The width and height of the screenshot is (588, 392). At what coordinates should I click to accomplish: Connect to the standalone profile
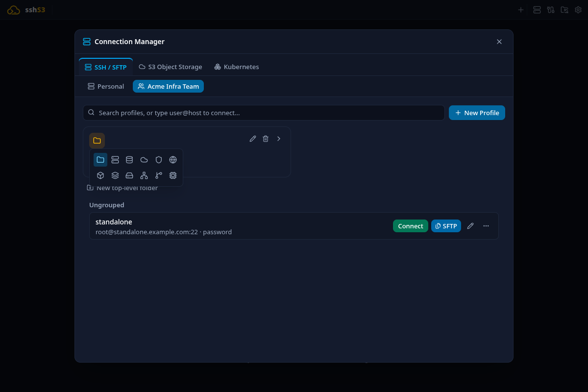pyautogui.click(x=411, y=226)
